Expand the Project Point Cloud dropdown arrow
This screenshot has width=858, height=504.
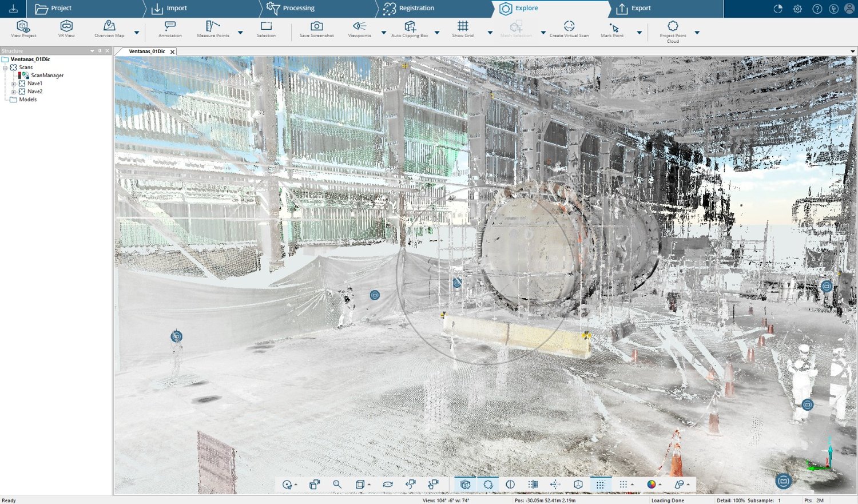tap(697, 33)
